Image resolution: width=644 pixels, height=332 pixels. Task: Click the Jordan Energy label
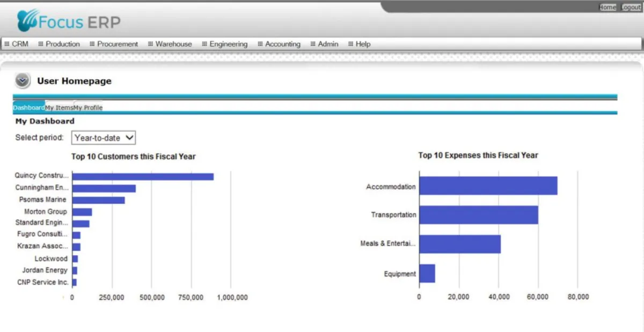pyautogui.click(x=45, y=270)
